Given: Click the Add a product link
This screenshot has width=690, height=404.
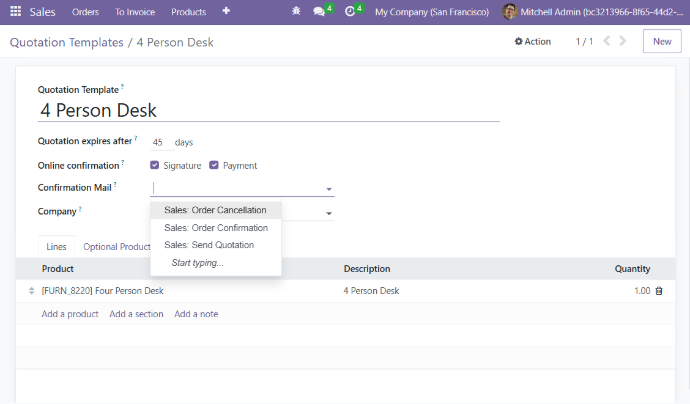Looking at the screenshot, I should [x=70, y=314].
